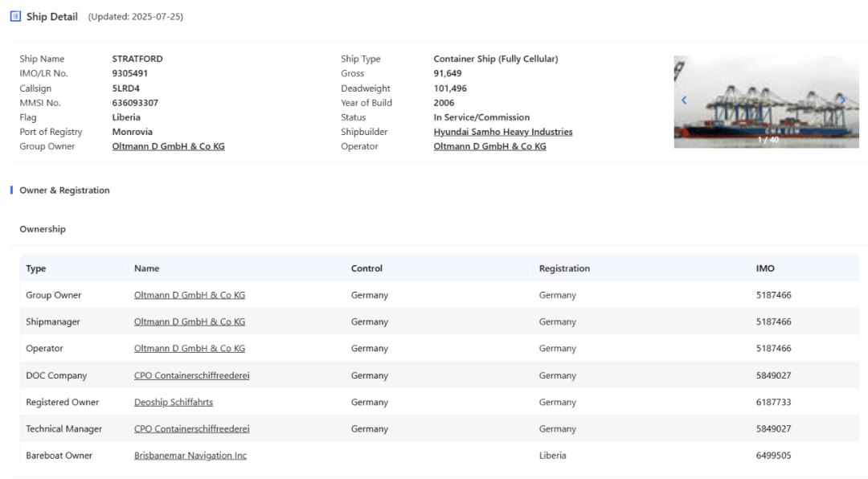This screenshot has height=479, width=868.
Task: Open the STRATFORD ship photo thumbnail
Action: tap(766, 101)
